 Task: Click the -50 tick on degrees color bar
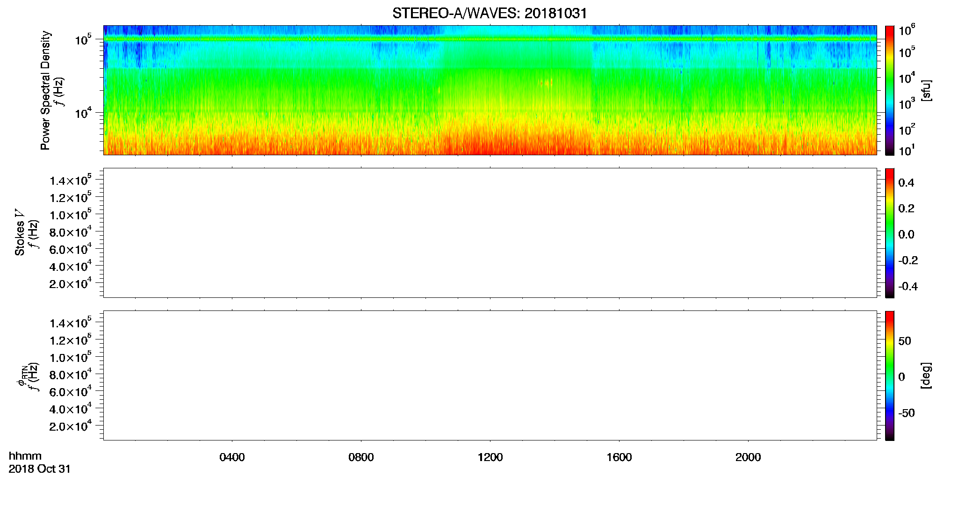point(906,413)
